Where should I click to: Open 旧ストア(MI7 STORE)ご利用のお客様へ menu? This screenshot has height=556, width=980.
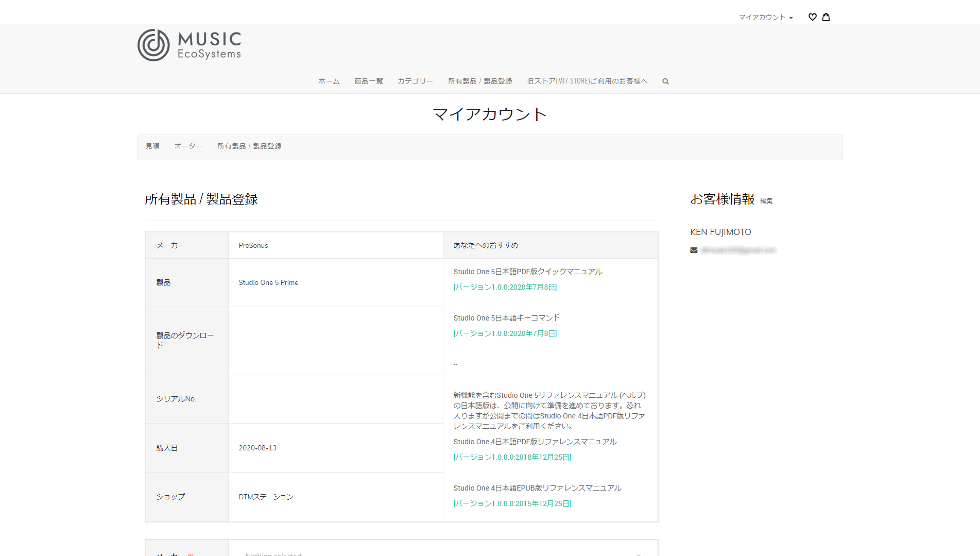pyautogui.click(x=587, y=81)
